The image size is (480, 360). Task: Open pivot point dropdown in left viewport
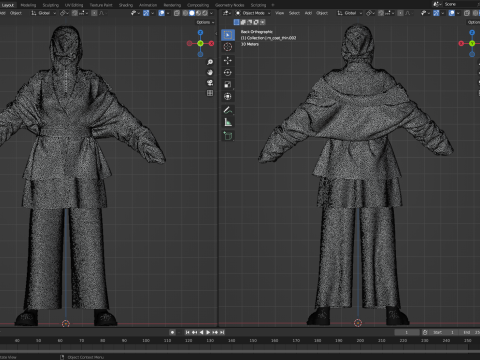pos(64,13)
